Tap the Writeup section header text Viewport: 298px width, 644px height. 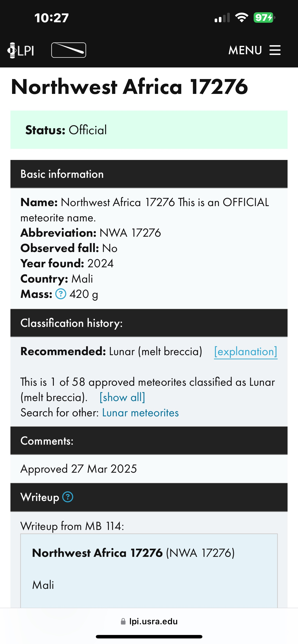40,497
